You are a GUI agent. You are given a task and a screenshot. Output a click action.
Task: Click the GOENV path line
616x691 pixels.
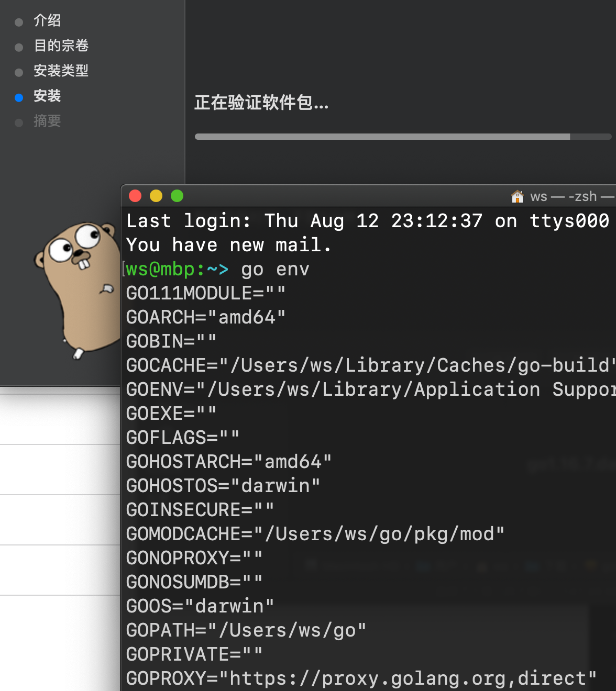point(371,389)
